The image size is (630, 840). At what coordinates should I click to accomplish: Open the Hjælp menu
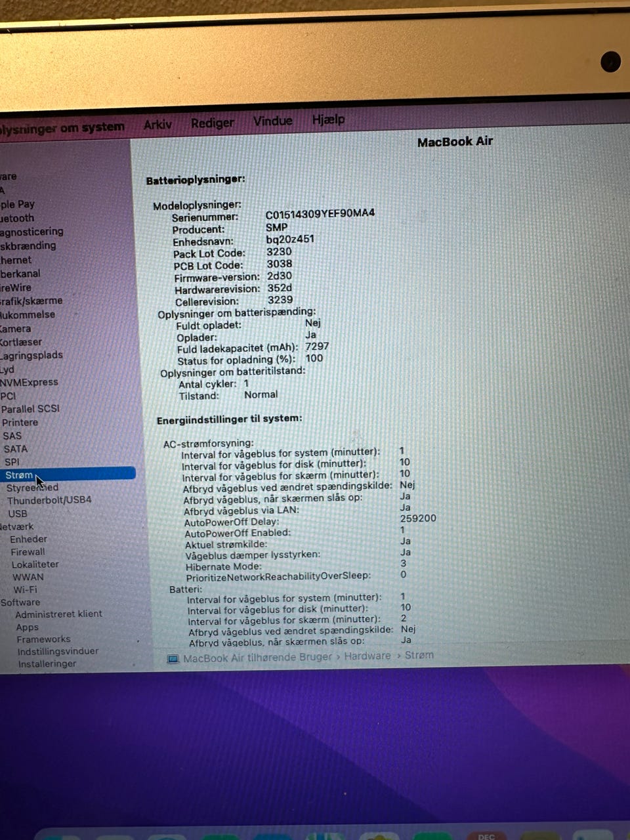pyautogui.click(x=328, y=119)
